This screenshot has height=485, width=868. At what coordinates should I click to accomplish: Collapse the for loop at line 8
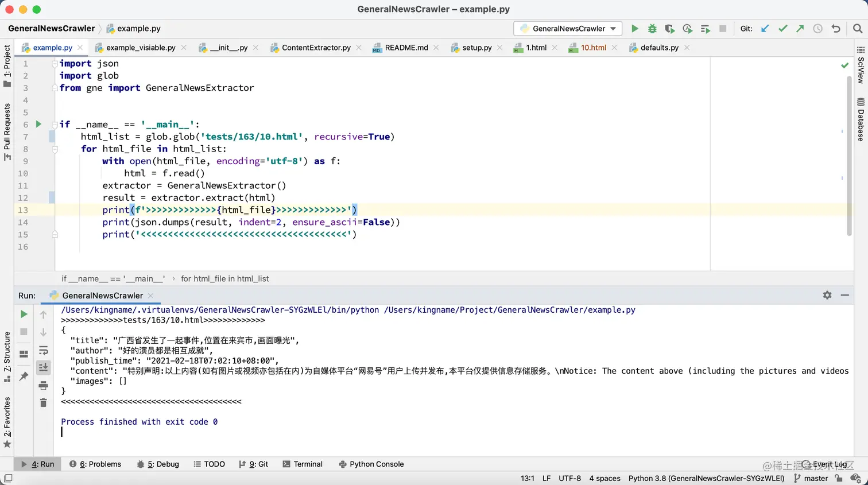click(55, 149)
